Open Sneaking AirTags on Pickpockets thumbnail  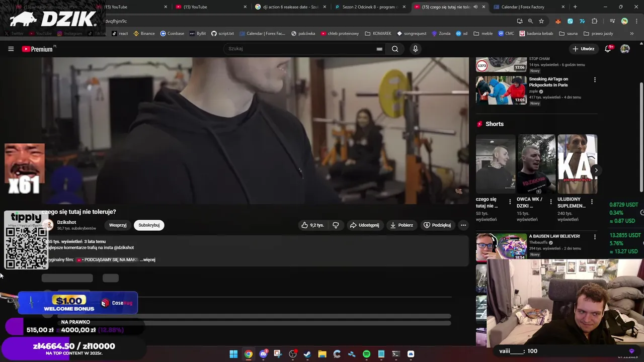click(x=501, y=90)
